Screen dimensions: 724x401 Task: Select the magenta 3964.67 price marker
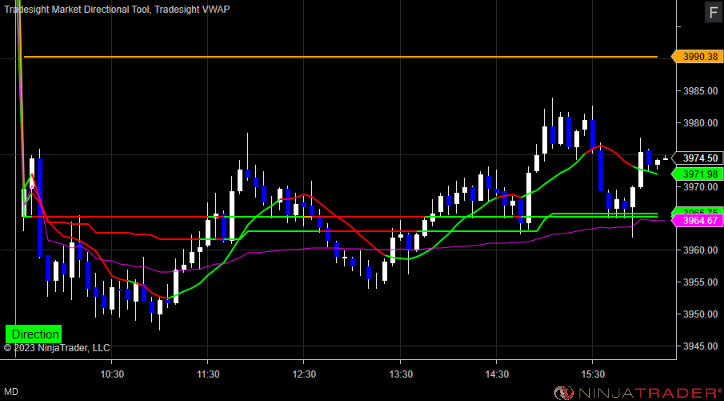(697, 220)
